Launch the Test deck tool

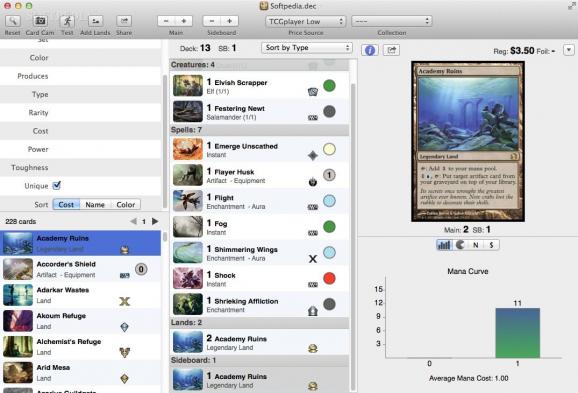pyautogui.click(x=67, y=21)
